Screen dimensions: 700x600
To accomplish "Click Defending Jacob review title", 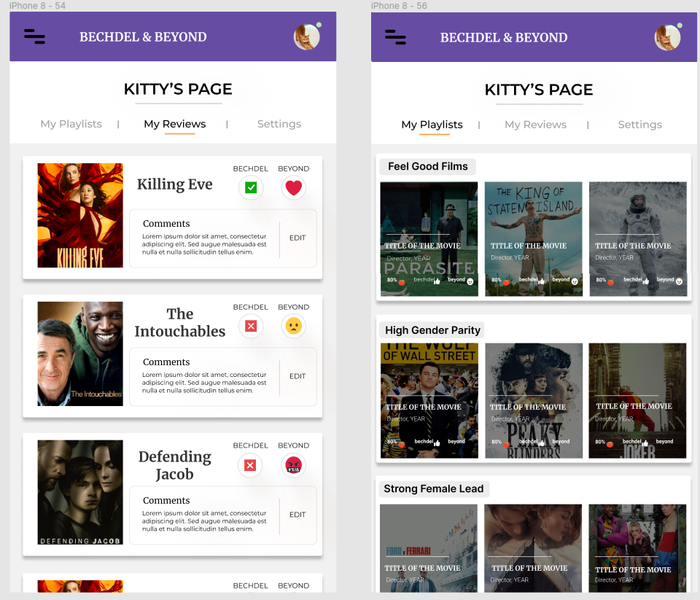I will [174, 465].
